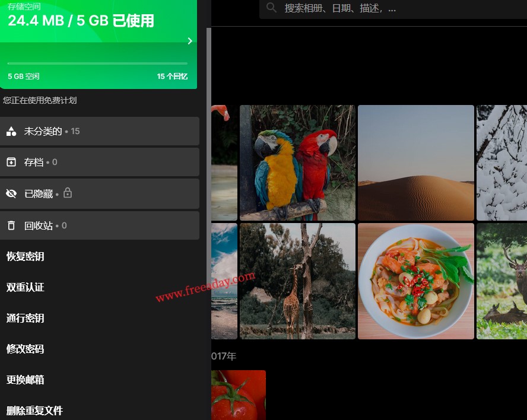Click the lock icon beside 已隐藏
Screen dimensions: 527x420
coord(68,192)
